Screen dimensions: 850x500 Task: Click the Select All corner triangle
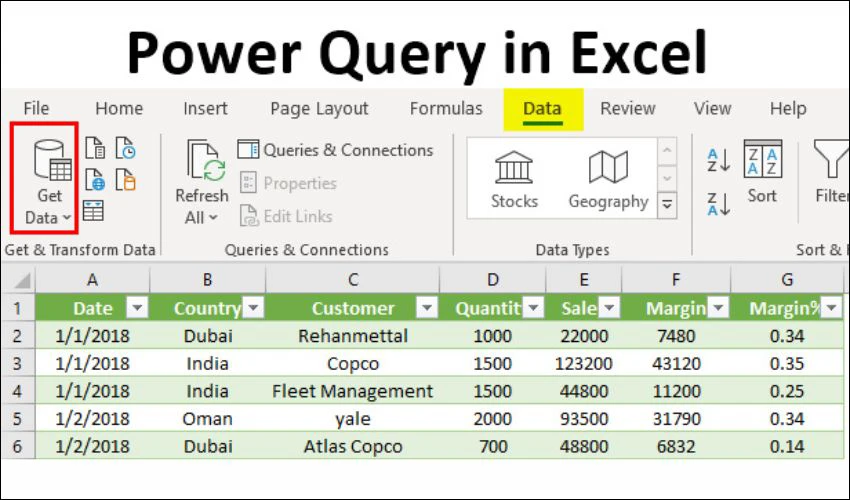pyautogui.click(x=22, y=280)
